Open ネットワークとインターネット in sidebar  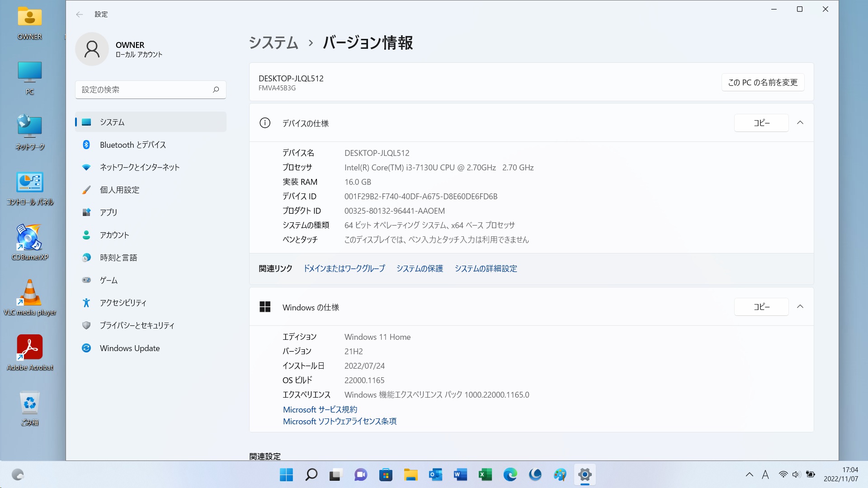pos(139,167)
